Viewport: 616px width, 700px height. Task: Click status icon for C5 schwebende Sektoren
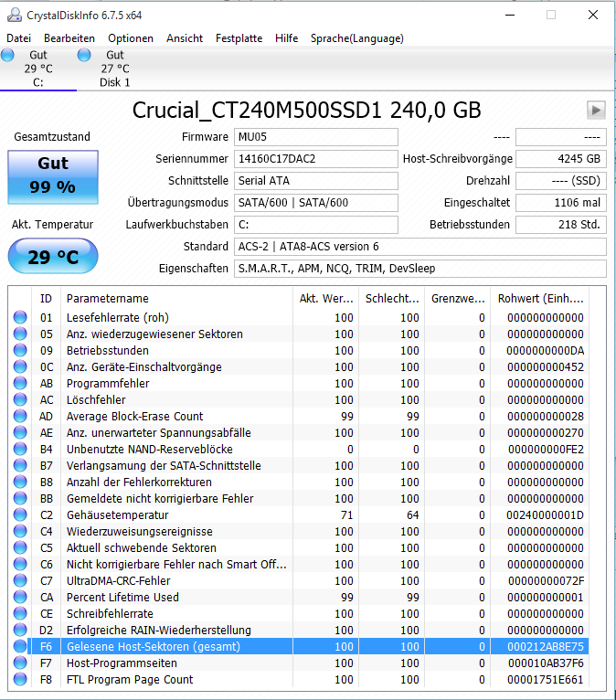coord(20,547)
